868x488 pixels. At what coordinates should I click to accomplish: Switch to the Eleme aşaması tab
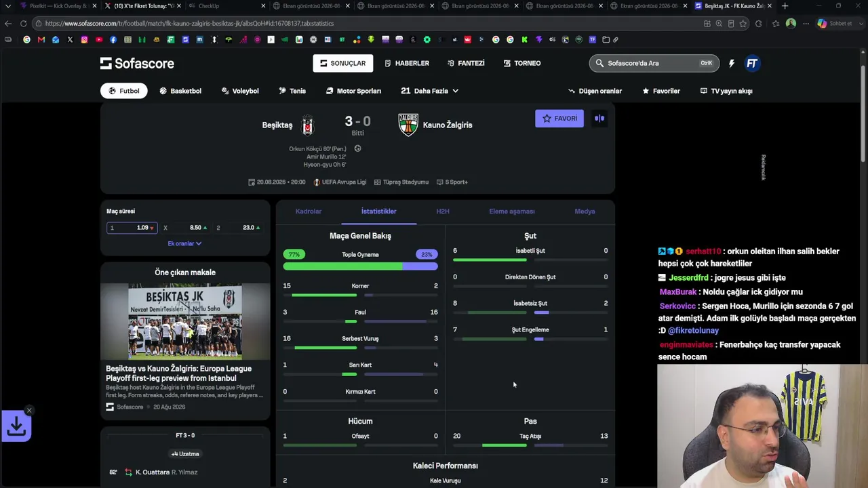(512, 211)
